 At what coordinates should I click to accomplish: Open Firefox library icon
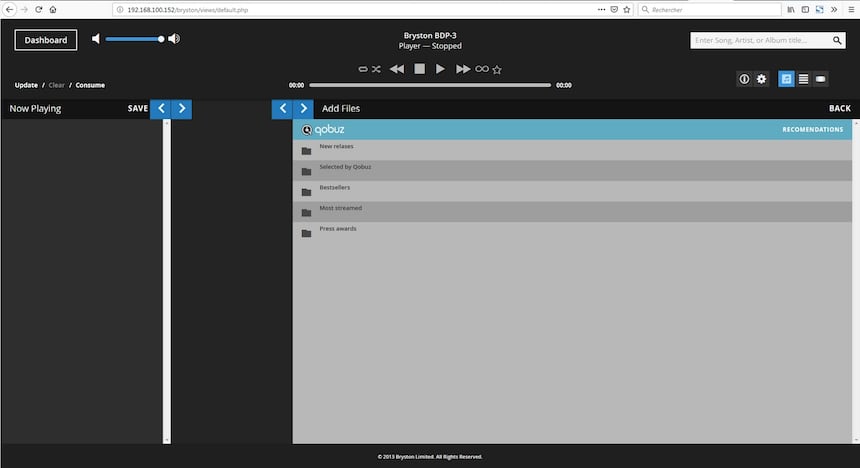pyautogui.click(x=791, y=9)
